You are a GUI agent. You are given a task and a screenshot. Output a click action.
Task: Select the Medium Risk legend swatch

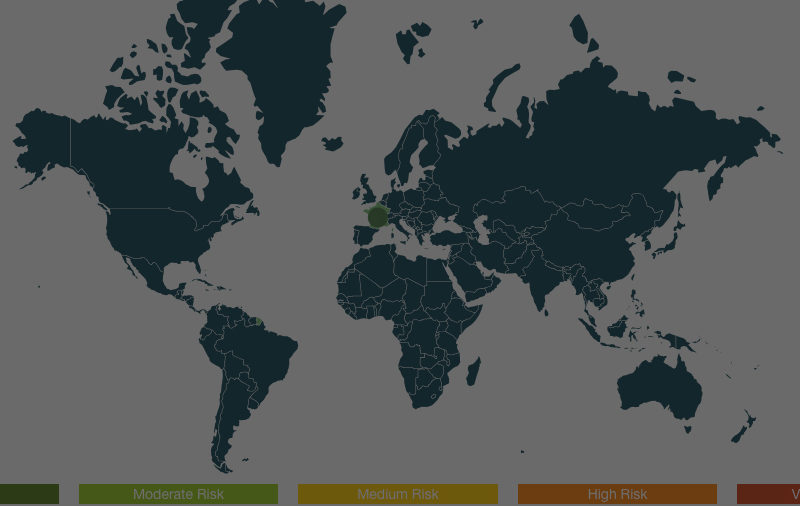397,494
